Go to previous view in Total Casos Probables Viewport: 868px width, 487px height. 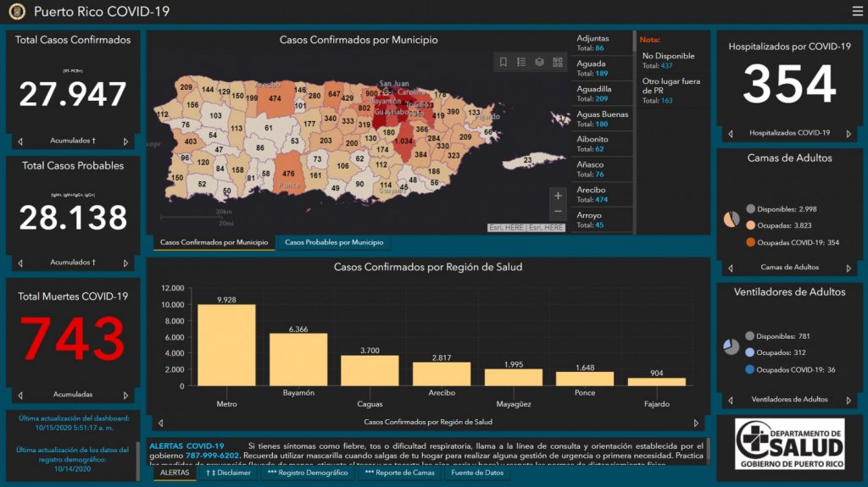point(20,263)
